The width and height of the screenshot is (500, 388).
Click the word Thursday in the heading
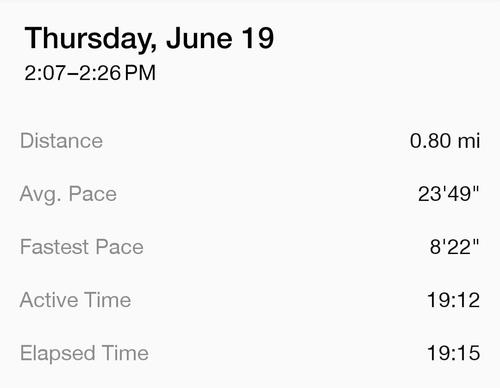(x=91, y=39)
